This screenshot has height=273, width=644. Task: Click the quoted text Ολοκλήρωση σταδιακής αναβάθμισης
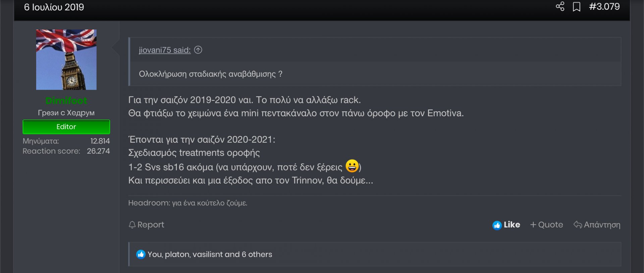point(211,74)
